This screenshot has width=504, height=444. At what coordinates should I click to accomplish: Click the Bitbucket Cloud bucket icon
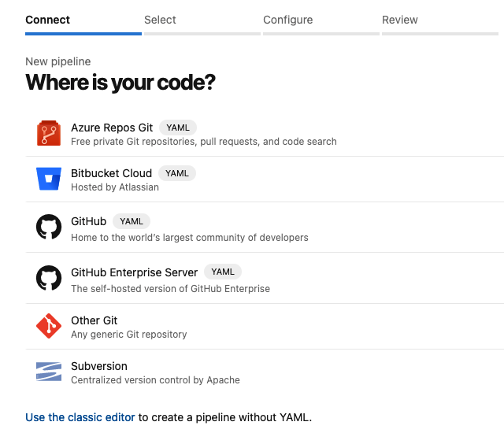49,179
